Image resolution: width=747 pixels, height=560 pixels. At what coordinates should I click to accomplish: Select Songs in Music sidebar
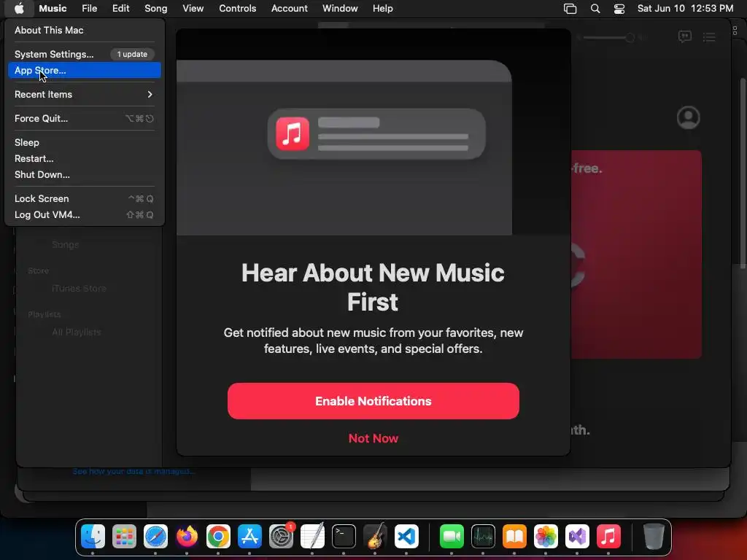point(65,245)
